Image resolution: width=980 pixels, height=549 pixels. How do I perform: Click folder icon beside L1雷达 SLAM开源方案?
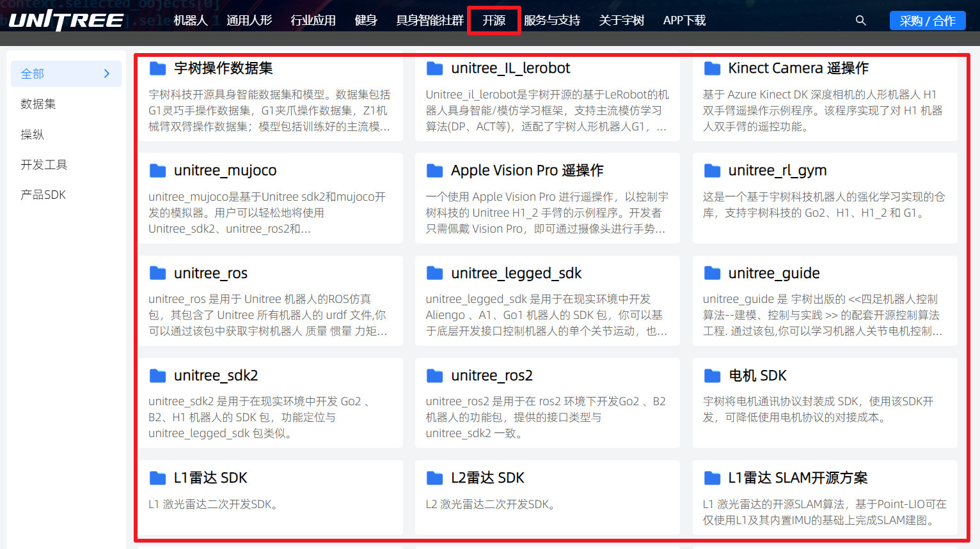712,478
